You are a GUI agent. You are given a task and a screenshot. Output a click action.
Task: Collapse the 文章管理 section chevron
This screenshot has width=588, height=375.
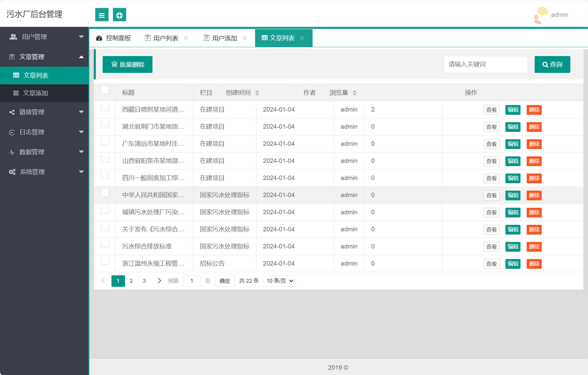[x=82, y=57]
